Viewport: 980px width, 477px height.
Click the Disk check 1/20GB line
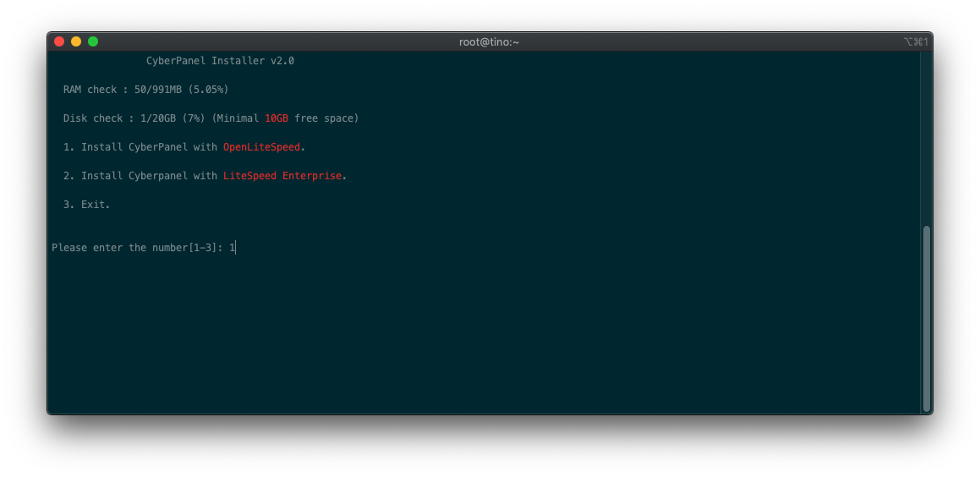point(211,118)
